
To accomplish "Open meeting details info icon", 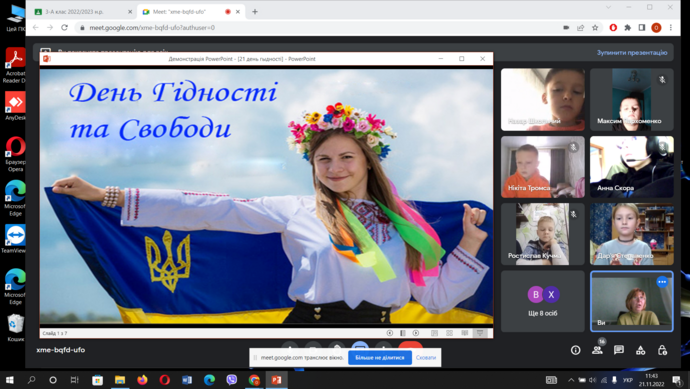I will pyautogui.click(x=575, y=350).
